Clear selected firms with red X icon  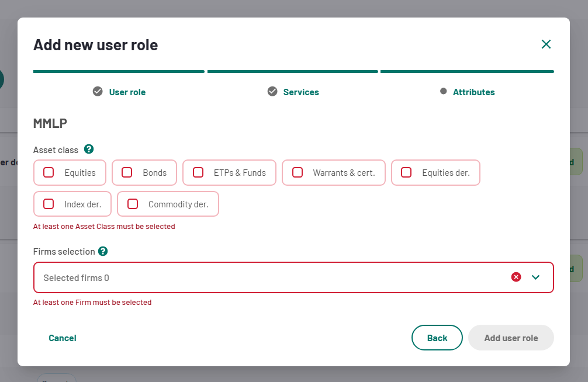tap(516, 277)
